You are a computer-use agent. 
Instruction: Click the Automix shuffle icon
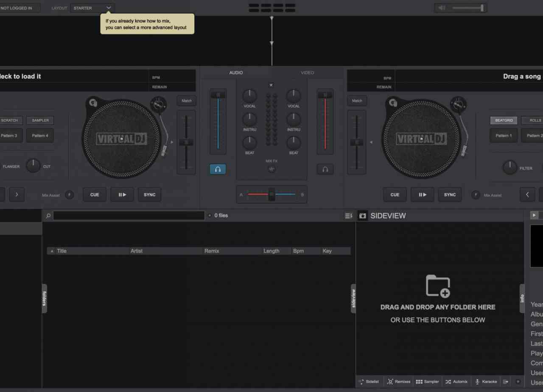(x=448, y=381)
